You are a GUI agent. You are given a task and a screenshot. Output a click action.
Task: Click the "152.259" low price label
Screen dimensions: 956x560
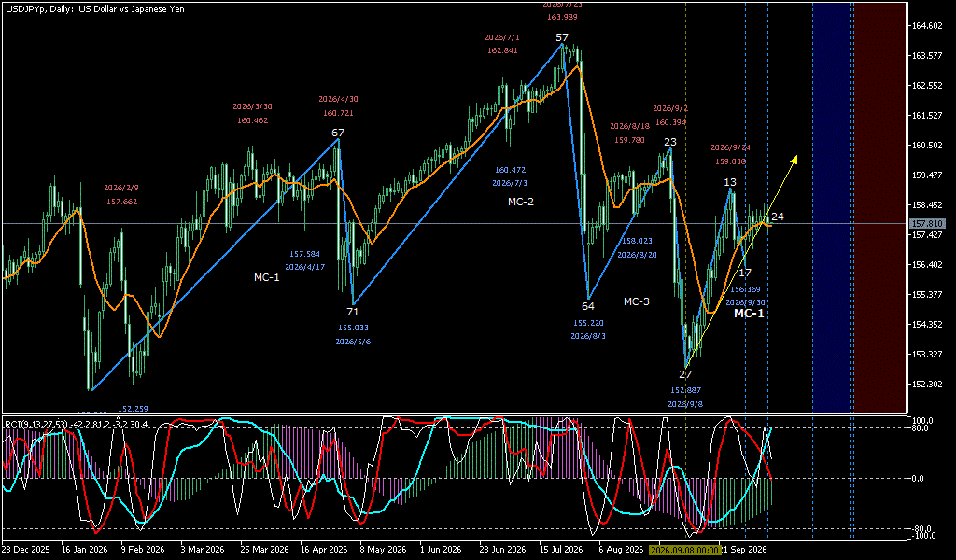tap(133, 409)
